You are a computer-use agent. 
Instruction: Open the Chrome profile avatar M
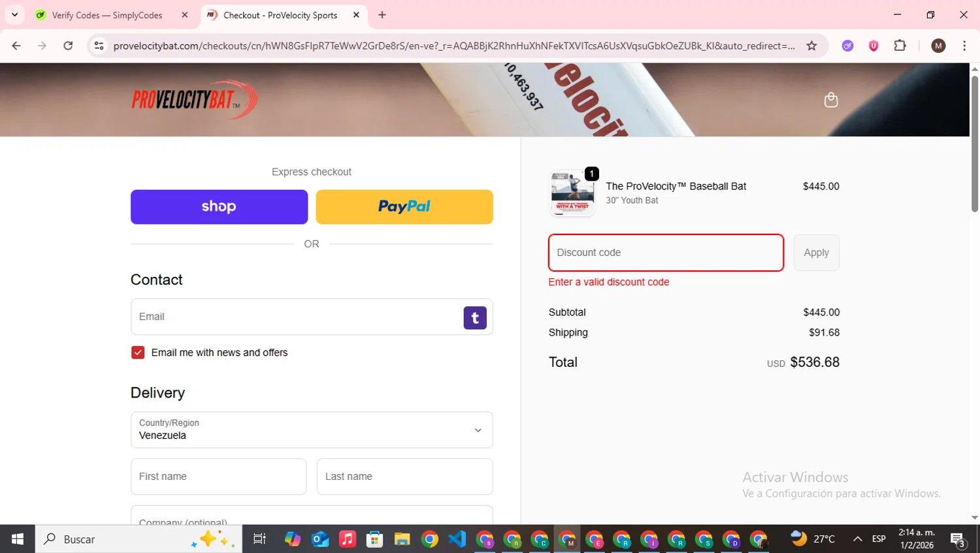pos(938,46)
